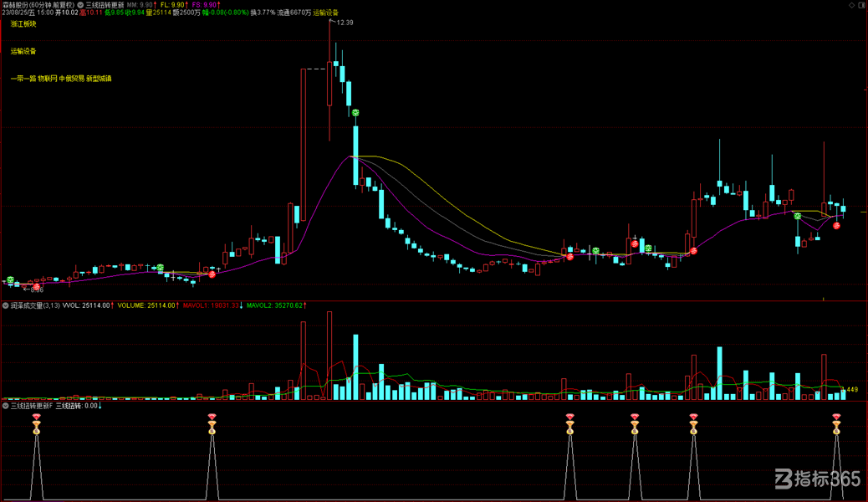Click the 三线扭转: 0.00 value

point(78,406)
